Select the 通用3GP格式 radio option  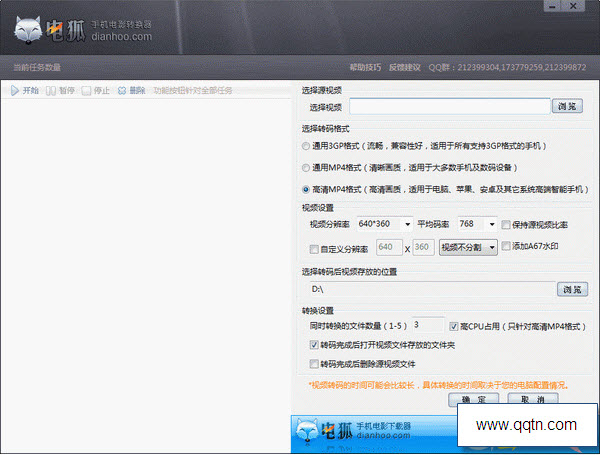(x=306, y=146)
